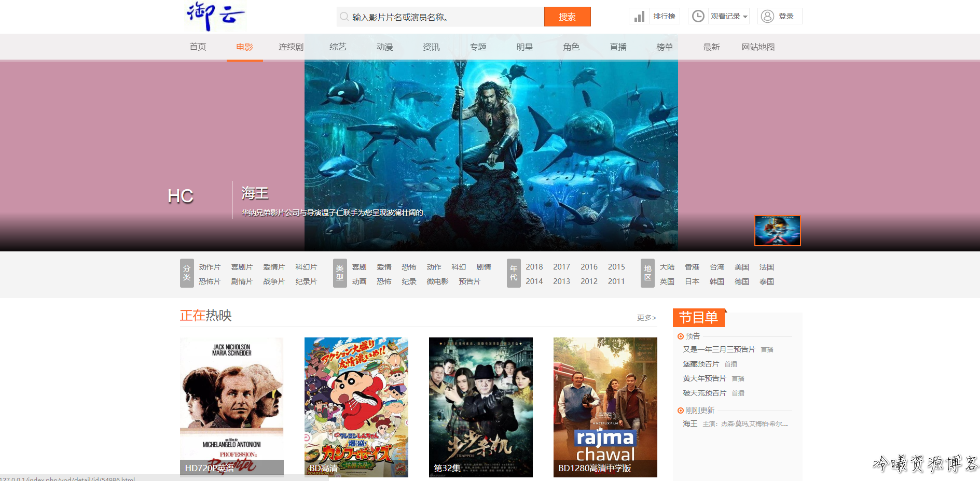Select the 电影 navigation tab
The width and height of the screenshot is (980, 481).
pyautogui.click(x=244, y=47)
